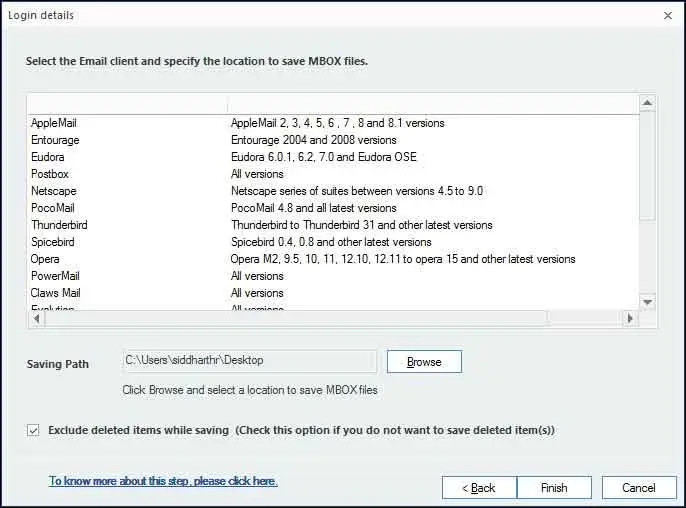Click 'PocoMail 4.8 and all latest versions'
Image resolution: width=686 pixels, height=508 pixels.
[314, 208]
